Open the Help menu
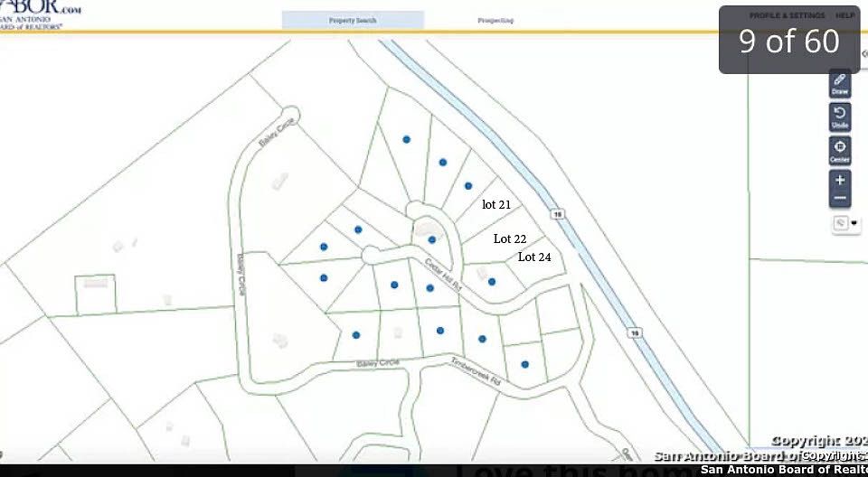 pyautogui.click(x=844, y=15)
